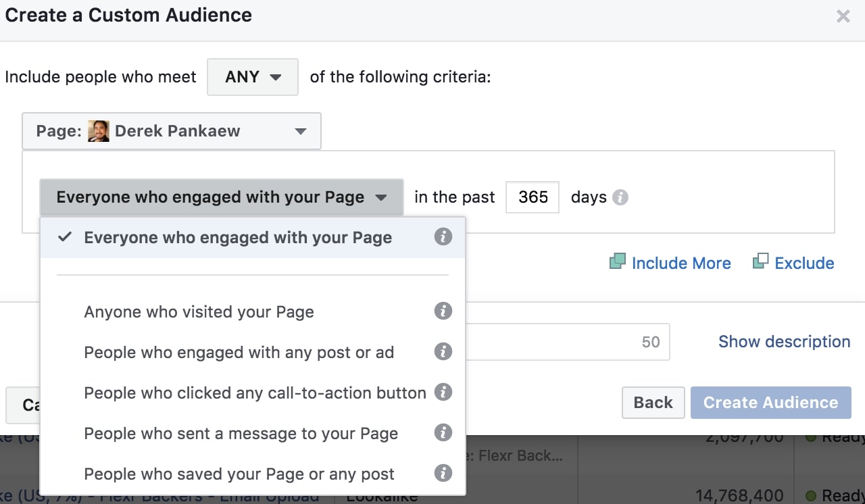Choose 'People who saved your Page or any post'
Screen dimensions: 865x504
click(x=239, y=474)
